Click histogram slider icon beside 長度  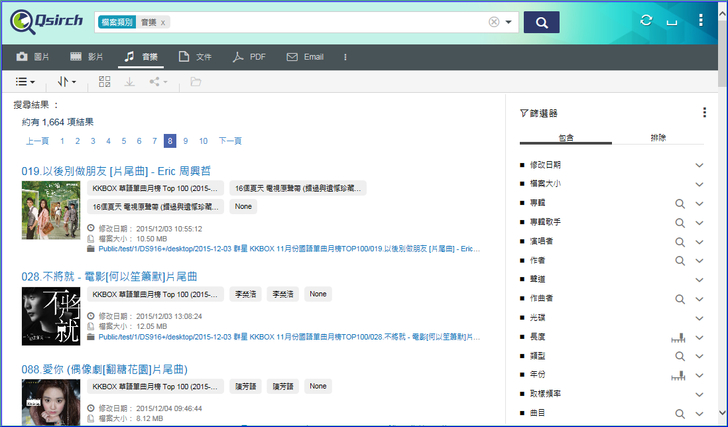click(678, 337)
